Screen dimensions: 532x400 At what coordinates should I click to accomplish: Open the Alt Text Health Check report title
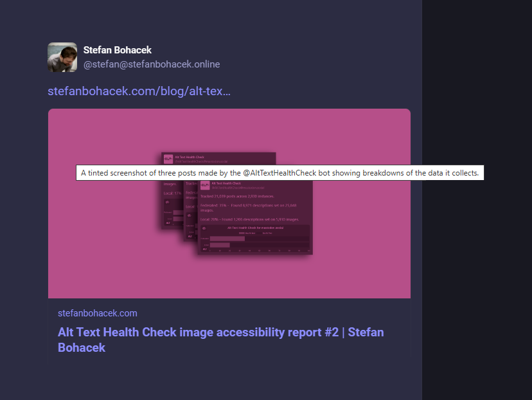tap(221, 340)
